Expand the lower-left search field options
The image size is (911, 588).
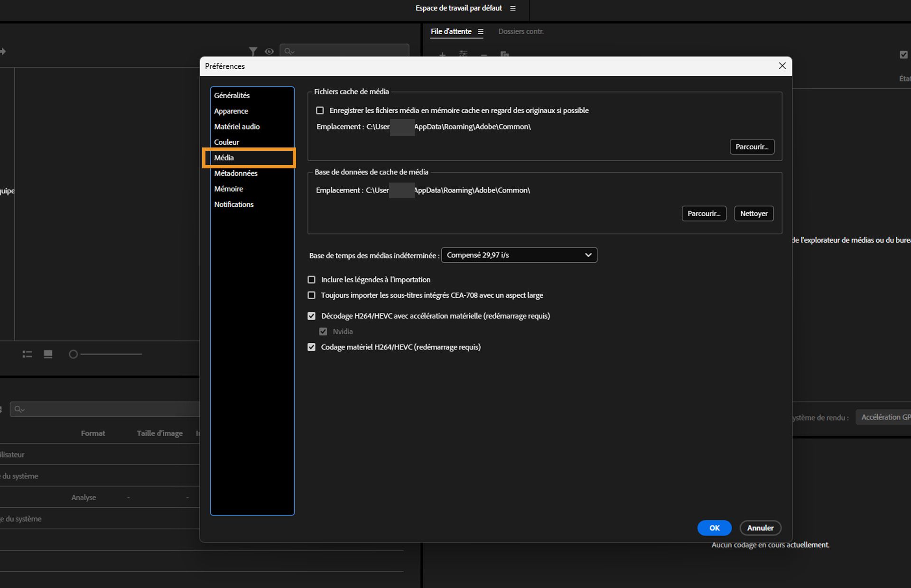pos(19,409)
